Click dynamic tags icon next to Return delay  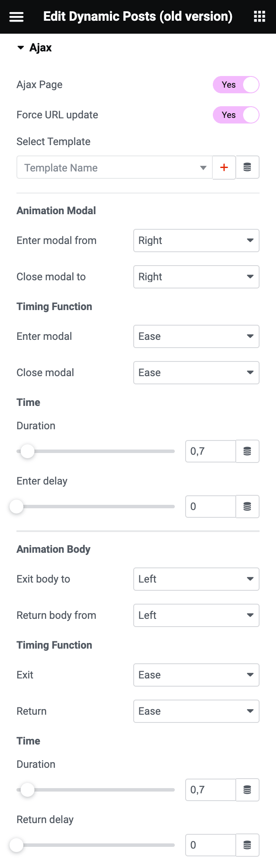247,845
